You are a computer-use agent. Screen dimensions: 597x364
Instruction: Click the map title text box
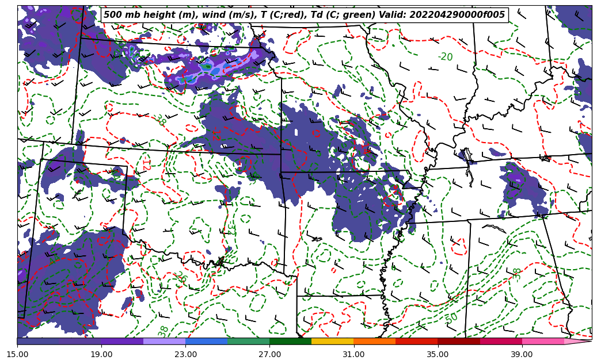(305, 15)
